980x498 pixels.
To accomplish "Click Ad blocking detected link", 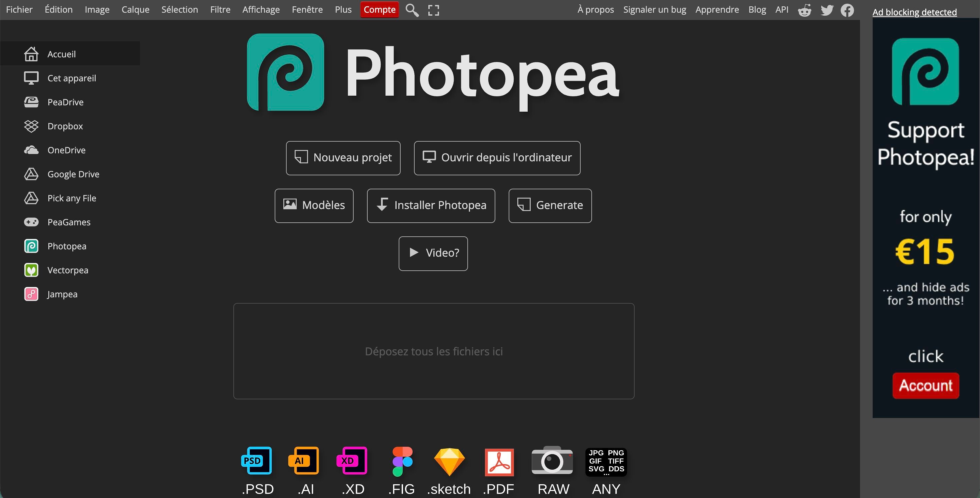I will tap(915, 12).
